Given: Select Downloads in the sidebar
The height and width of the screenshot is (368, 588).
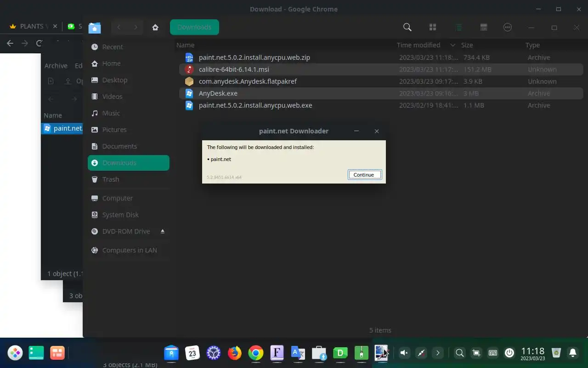Looking at the screenshot, I should click(x=129, y=163).
